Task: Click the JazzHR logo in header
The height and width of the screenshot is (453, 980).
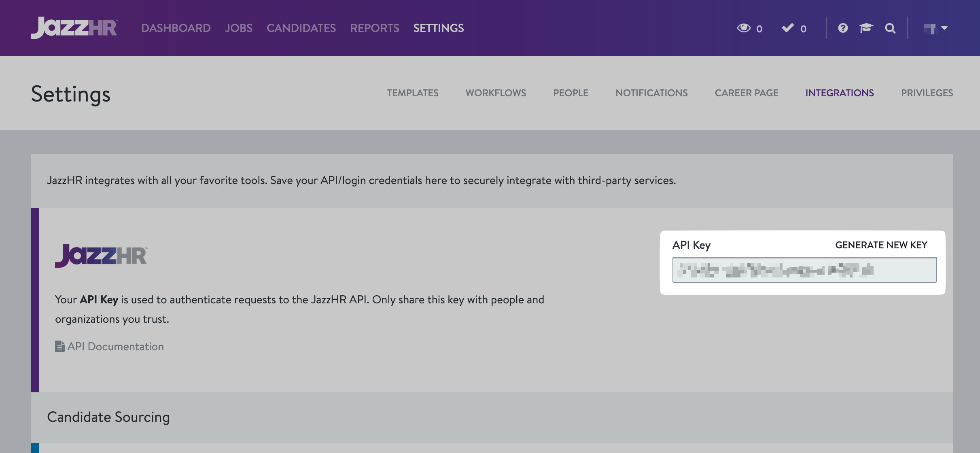Action: 74,28
